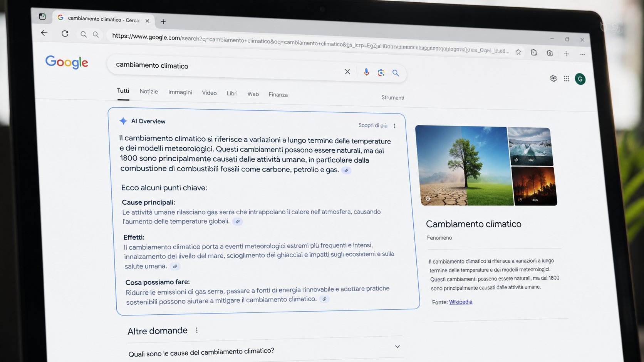Image resolution: width=644 pixels, height=362 pixels.
Task: Click the 'Cosa possiamo fare:' heading
Action: (158, 282)
